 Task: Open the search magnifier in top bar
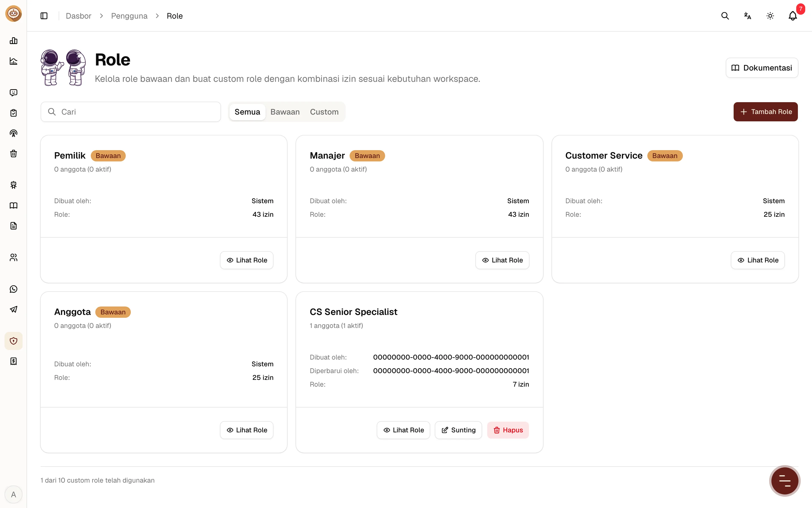[x=725, y=16]
